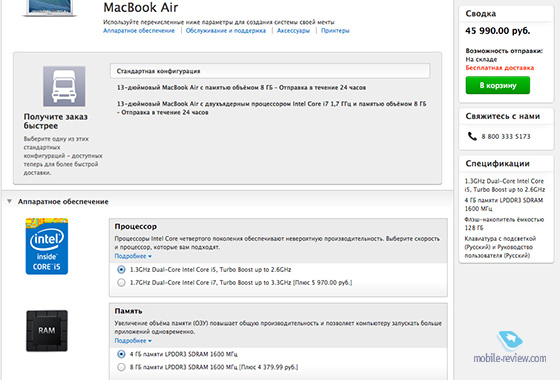Select the 1.3GHz Dual-Core Intel Core i5 processor
The image size is (560, 380).
click(x=121, y=269)
